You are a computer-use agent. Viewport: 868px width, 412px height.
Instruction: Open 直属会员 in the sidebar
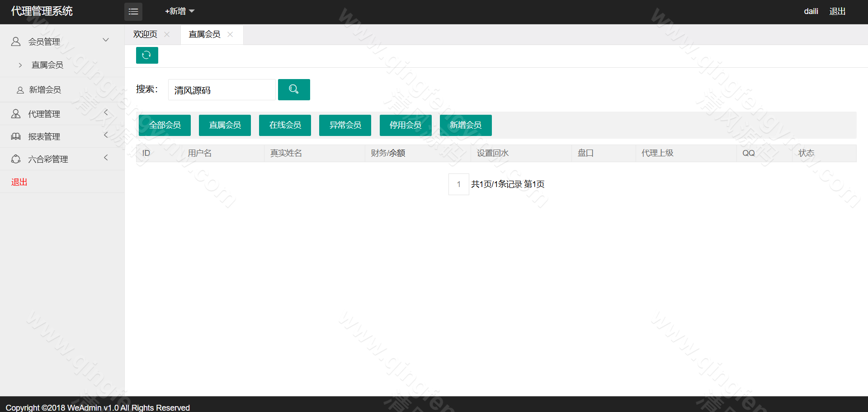(x=47, y=65)
